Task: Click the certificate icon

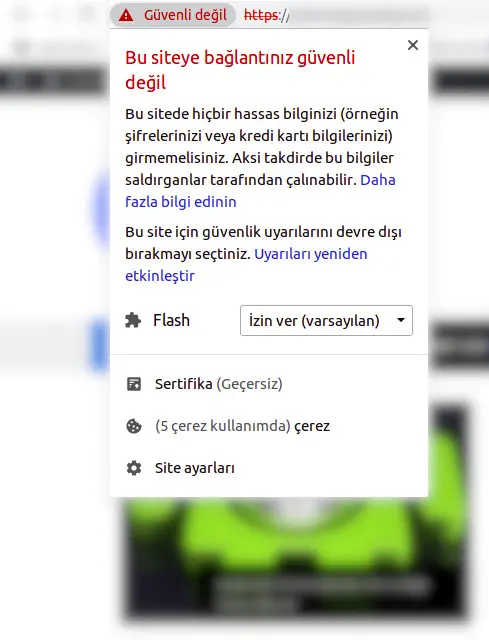Action: pyautogui.click(x=134, y=384)
